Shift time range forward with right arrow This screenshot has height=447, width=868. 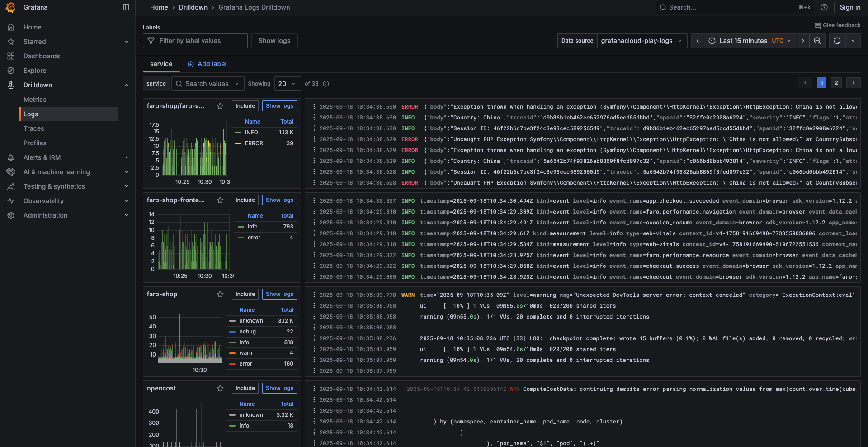803,41
